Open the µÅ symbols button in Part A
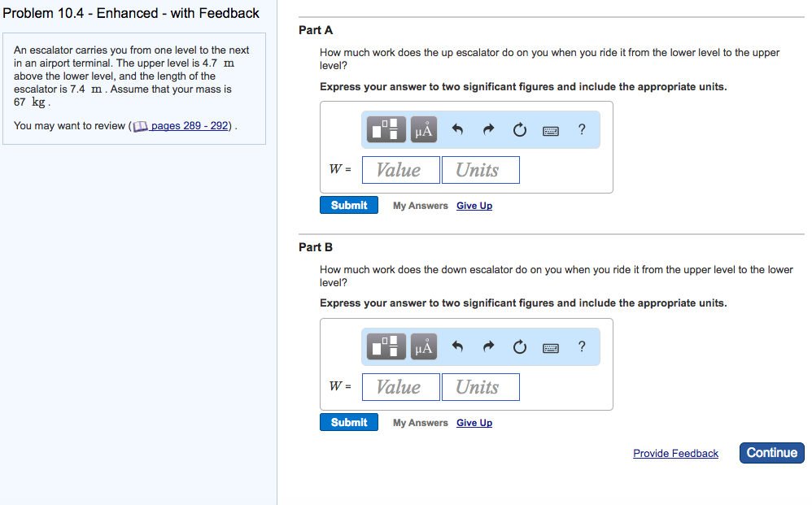Screen dimensions: 812x505 pyautogui.click(x=424, y=129)
